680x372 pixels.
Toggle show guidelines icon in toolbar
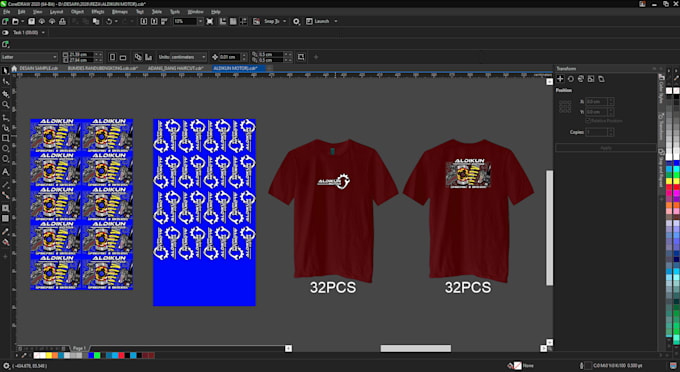(243, 21)
